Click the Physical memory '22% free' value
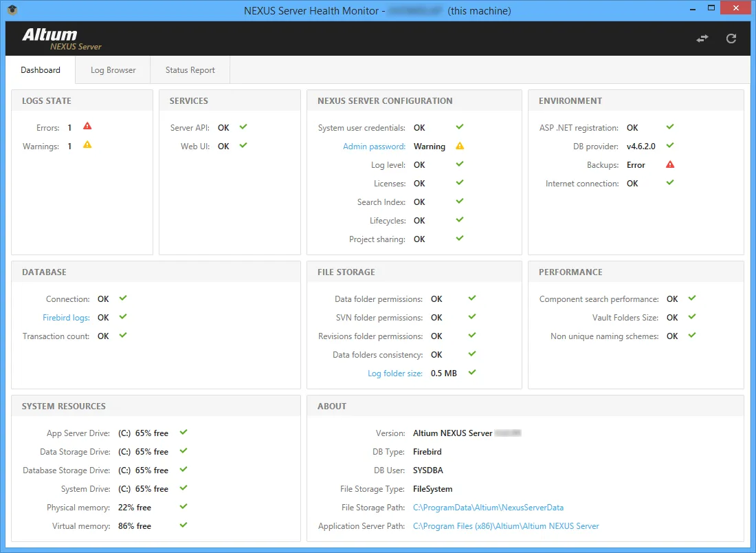The image size is (756, 553). tap(135, 508)
